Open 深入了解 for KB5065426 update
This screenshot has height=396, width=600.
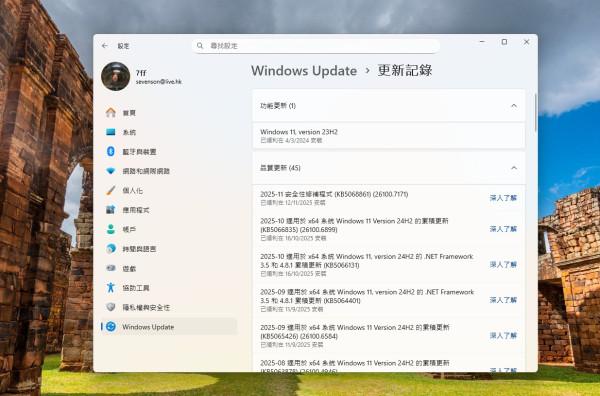[x=503, y=336]
